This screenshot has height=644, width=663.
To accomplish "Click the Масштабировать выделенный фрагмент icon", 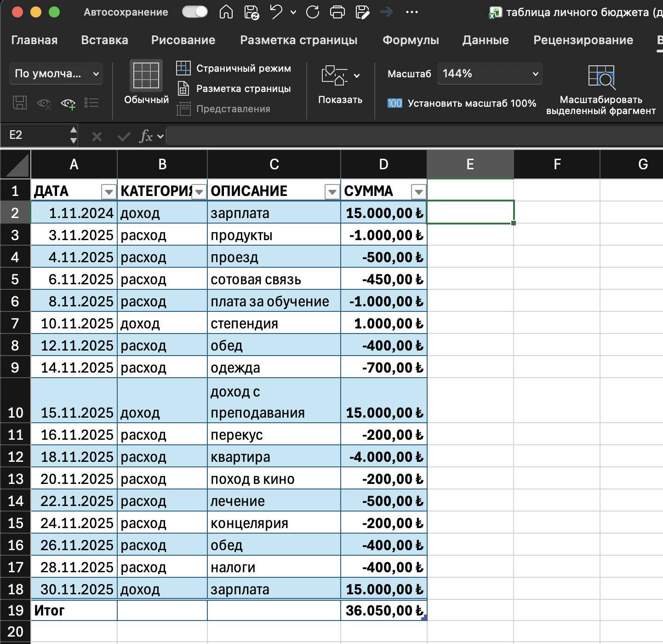I will click(x=601, y=77).
